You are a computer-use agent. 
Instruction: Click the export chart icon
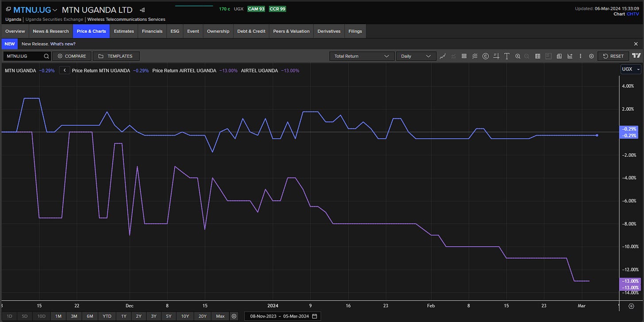pos(570,56)
